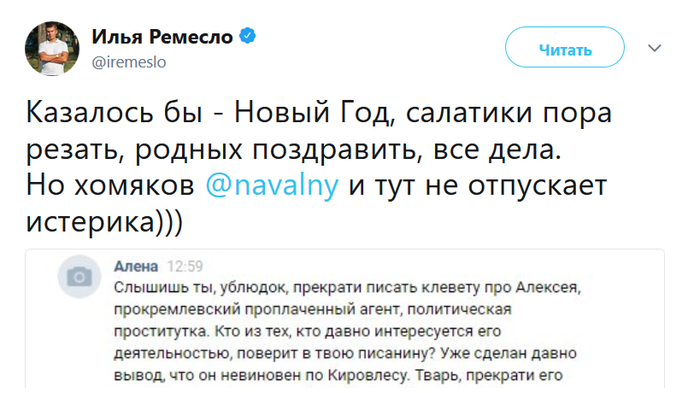Image resolution: width=700 pixels, height=393 pixels.
Task: Click the tweet line starting with Казалось бы
Action: pyautogui.click(x=319, y=113)
